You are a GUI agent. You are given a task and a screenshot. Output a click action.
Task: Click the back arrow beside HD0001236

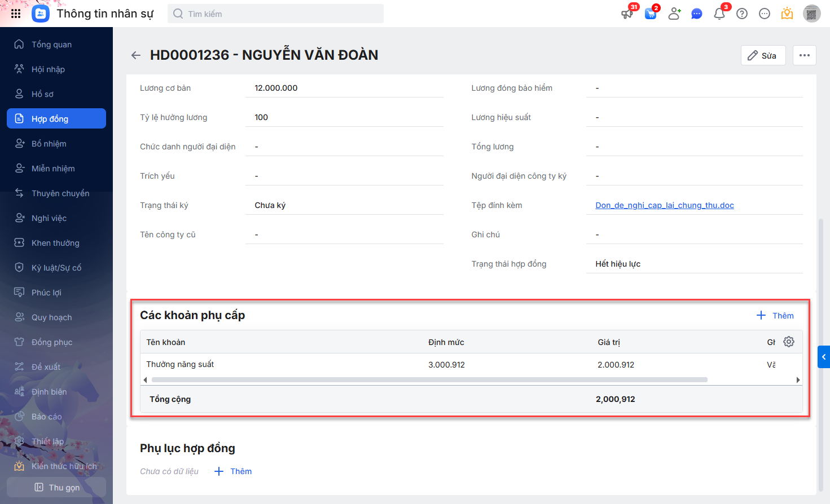135,55
